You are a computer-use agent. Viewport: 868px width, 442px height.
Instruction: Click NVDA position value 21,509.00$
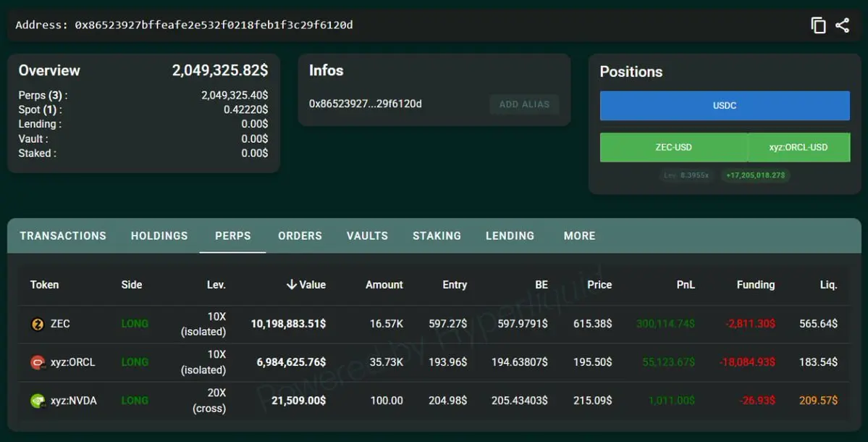coord(298,401)
